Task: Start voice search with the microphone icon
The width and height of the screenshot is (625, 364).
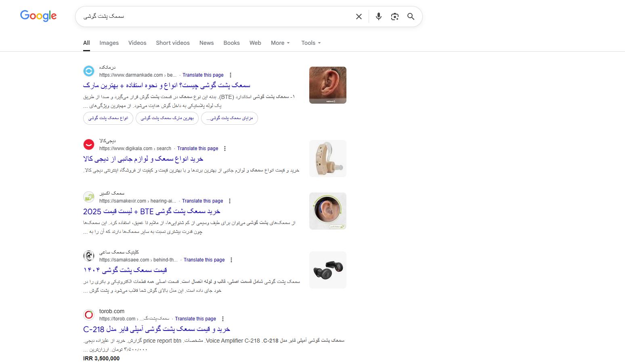Action: pos(378,17)
